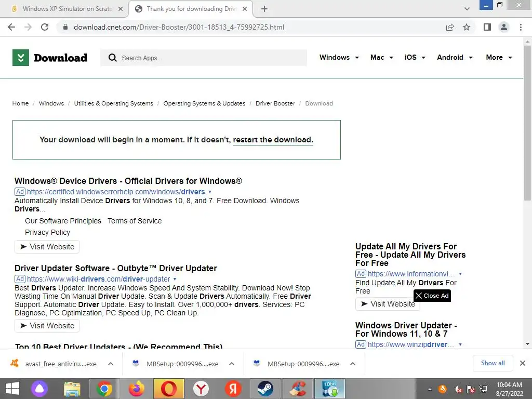Open File Explorer from taskbar
Viewport: 532px width, 399px height.
[x=72, y=389]
